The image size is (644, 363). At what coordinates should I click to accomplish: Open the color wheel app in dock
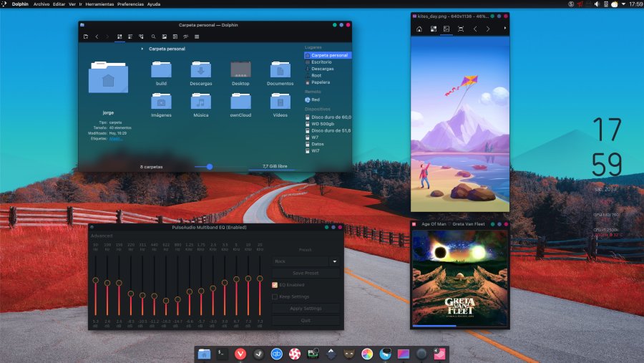(367, 354)
